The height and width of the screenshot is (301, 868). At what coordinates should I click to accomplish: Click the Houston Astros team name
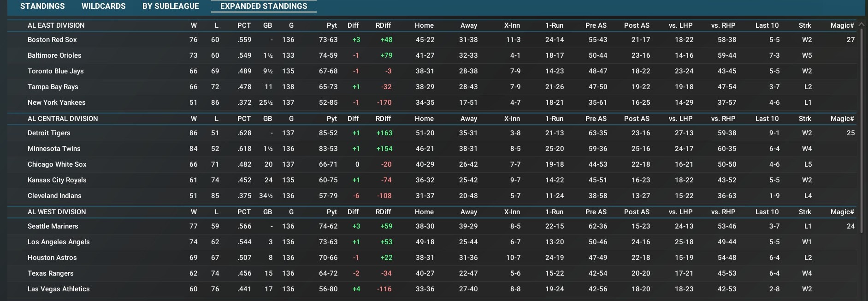point(52,258)
